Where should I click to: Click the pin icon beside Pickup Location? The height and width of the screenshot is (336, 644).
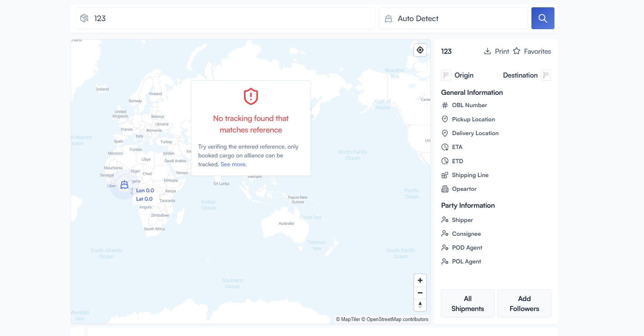[x=445, y=119]
